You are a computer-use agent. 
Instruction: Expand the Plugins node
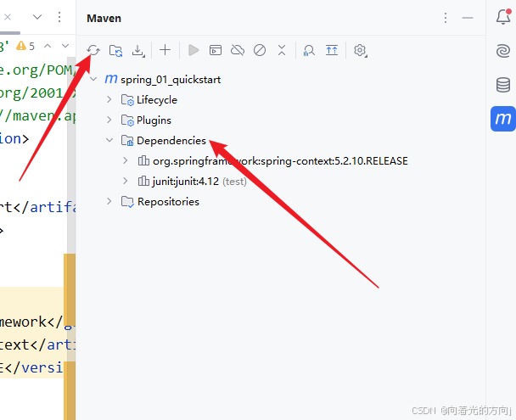[109, 120]
